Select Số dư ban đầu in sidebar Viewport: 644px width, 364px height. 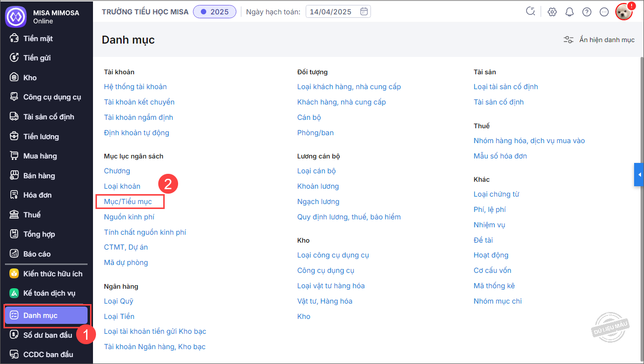click(x=47, y=335)
